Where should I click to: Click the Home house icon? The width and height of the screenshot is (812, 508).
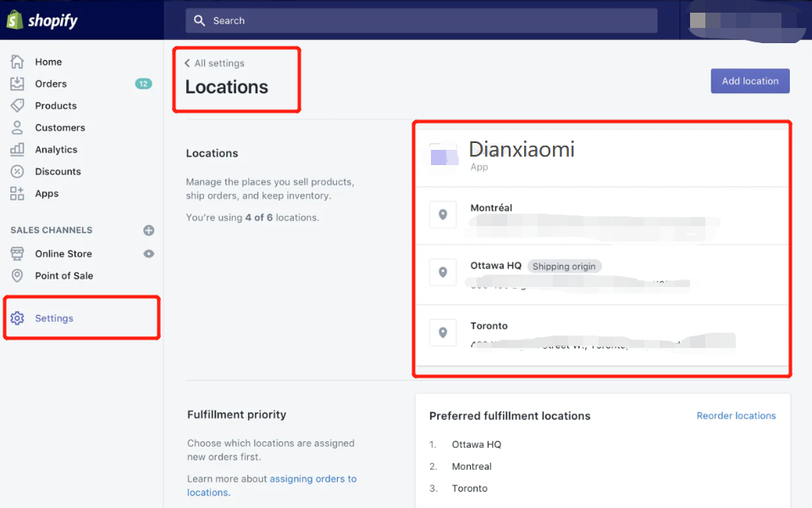coord(17,62)
